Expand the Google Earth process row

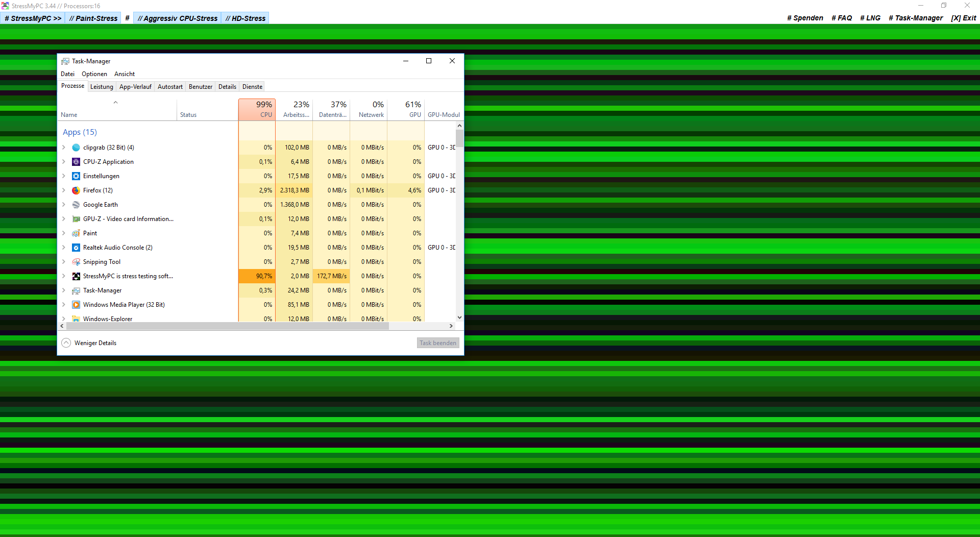[x=64, y=205]
